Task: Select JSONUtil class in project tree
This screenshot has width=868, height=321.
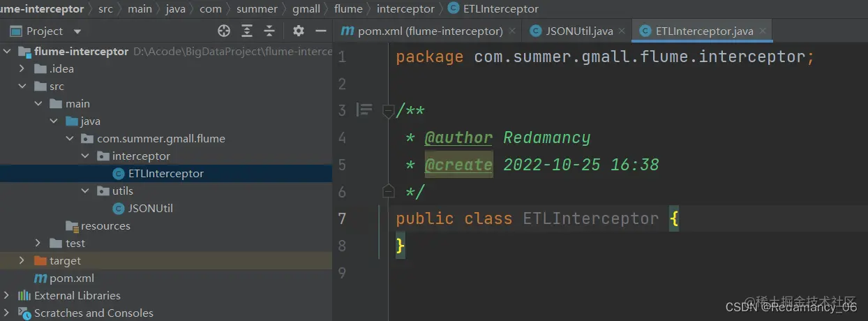Action: [166, 208]
